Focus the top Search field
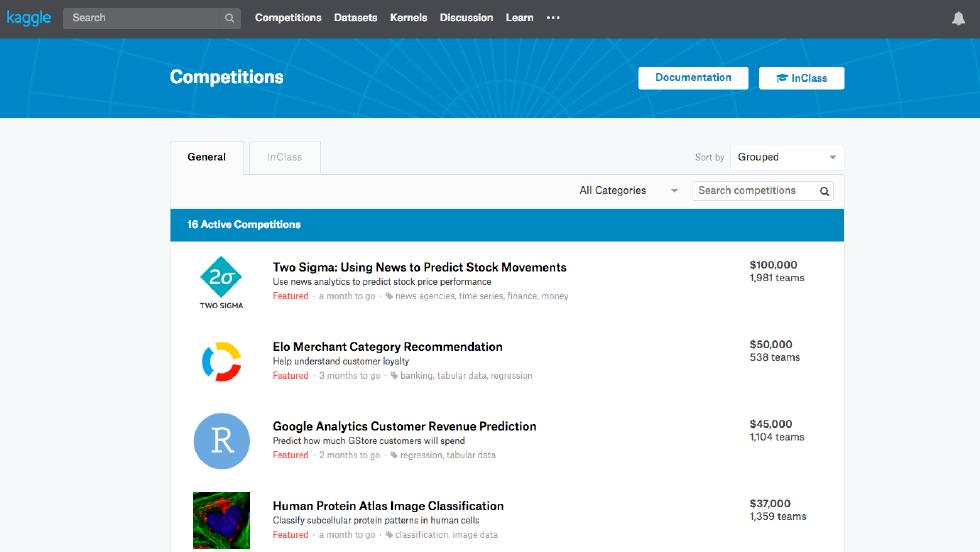 click(x=152, y=18)
